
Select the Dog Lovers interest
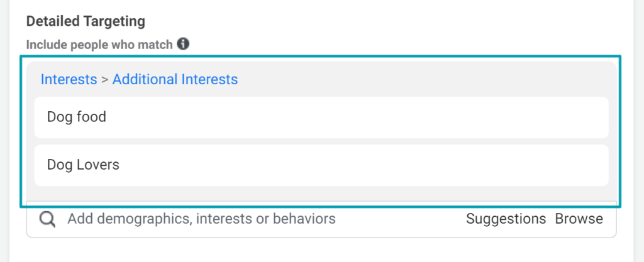coord(321,165)
